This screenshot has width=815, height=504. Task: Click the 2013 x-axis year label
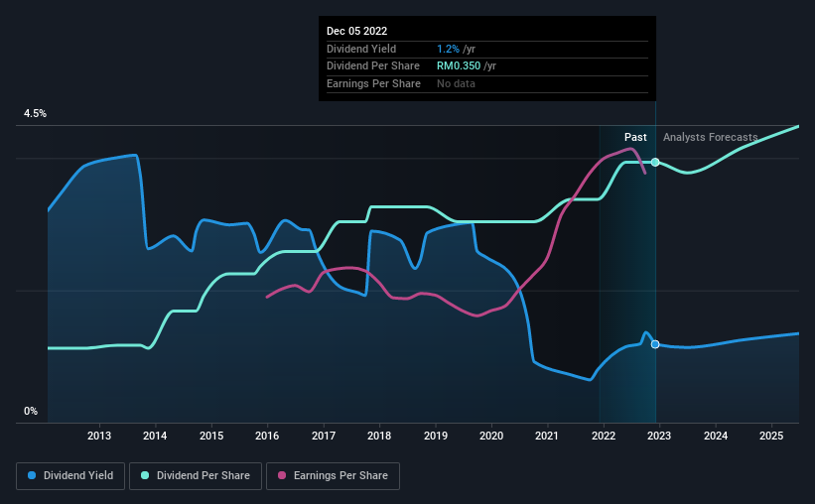98,436
